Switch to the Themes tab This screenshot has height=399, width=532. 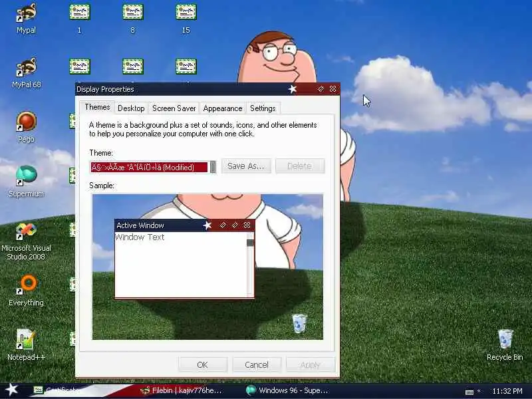point(97,107)
